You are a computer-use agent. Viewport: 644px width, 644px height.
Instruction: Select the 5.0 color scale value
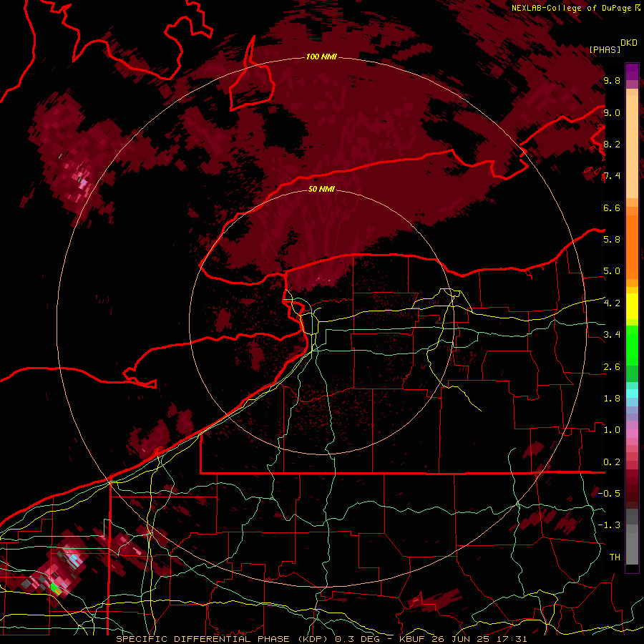click(x=612, y=271)
